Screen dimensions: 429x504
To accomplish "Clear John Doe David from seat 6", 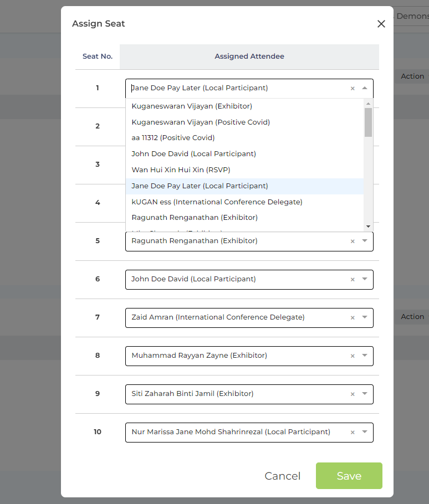I will [x=353, y=279].
